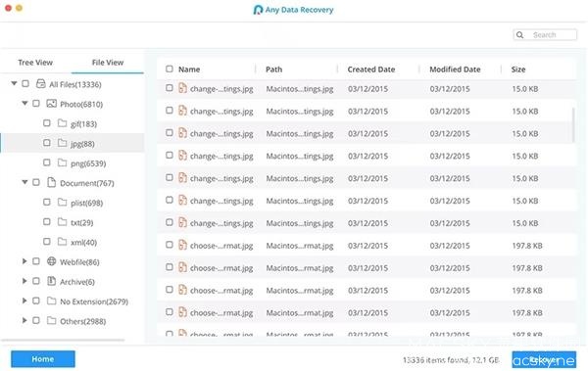Click the All Files drive icon

point(41,83)
